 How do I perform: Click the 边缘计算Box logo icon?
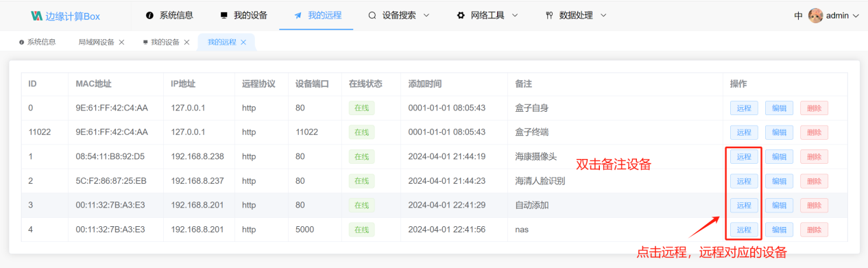36,15
